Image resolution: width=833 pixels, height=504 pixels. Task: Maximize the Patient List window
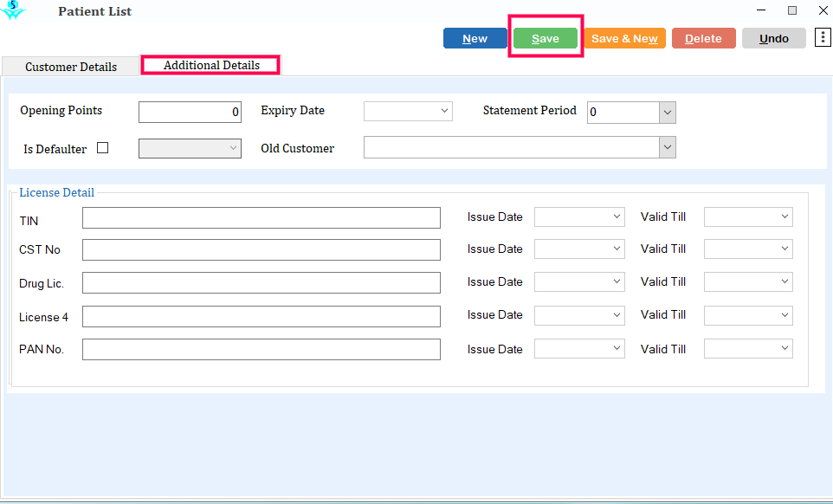[792, 10]
